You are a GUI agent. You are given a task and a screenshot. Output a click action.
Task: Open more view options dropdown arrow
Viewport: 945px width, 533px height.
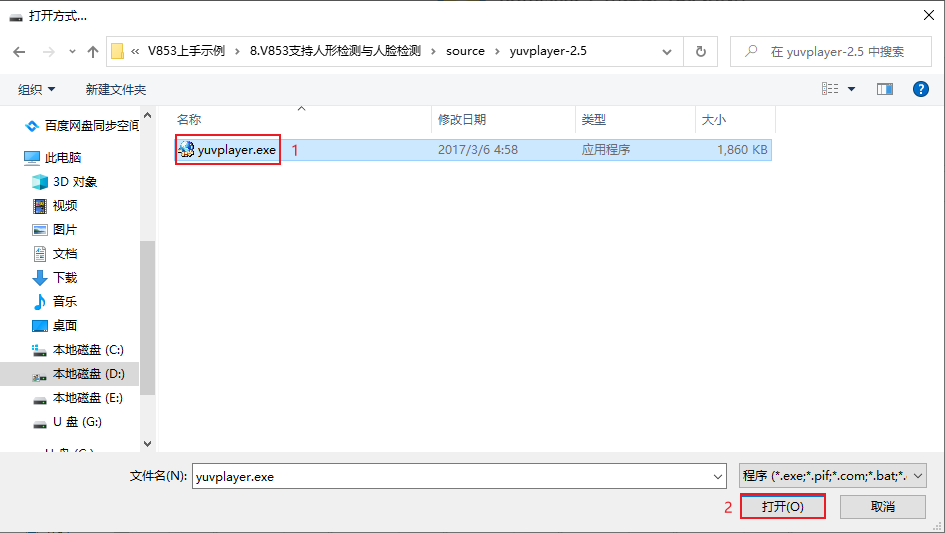851,89
